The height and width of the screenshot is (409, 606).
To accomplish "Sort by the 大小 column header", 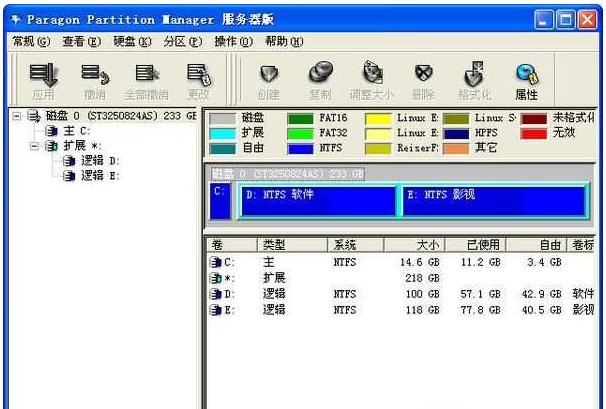I will pyautogui.click(x=415, y=245).
